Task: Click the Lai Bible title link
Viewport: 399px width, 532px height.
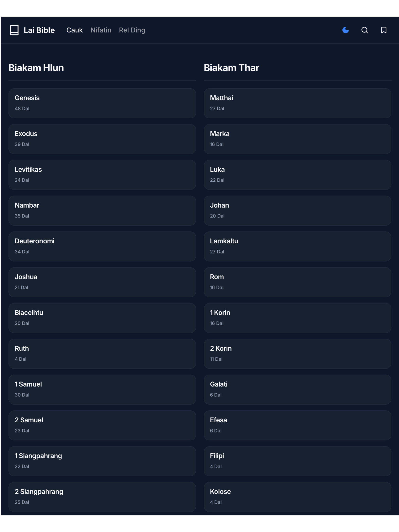Action: click(x=39, y=30)
